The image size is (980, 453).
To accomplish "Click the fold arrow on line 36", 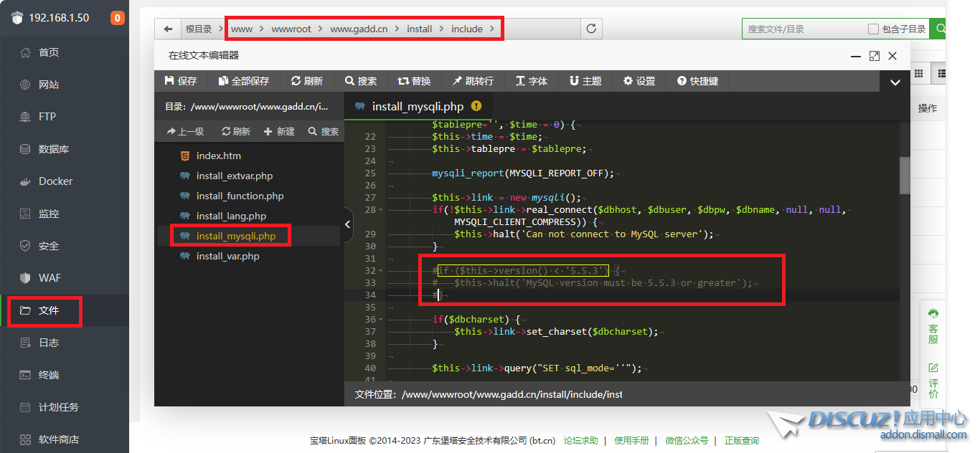I will click(381, 320).
